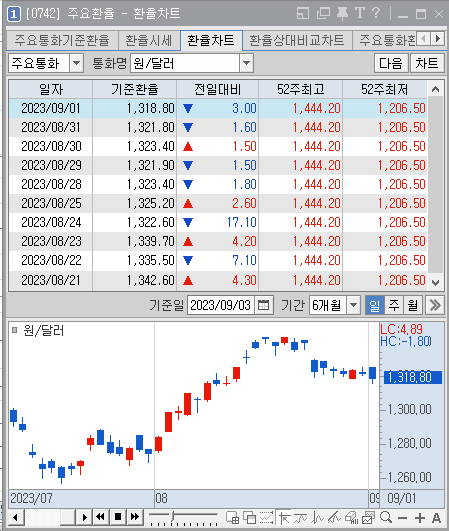Viewport: 449px width, 531px height.
Task: Click the zigzag line chart type icon
Action: tap(318, 518)
